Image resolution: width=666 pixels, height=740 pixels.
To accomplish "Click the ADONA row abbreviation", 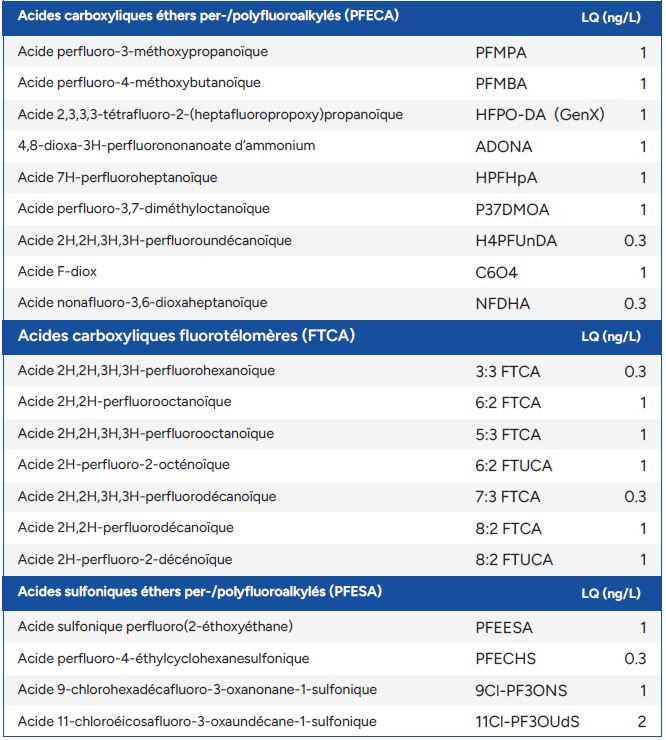I will tap(504, 147).
